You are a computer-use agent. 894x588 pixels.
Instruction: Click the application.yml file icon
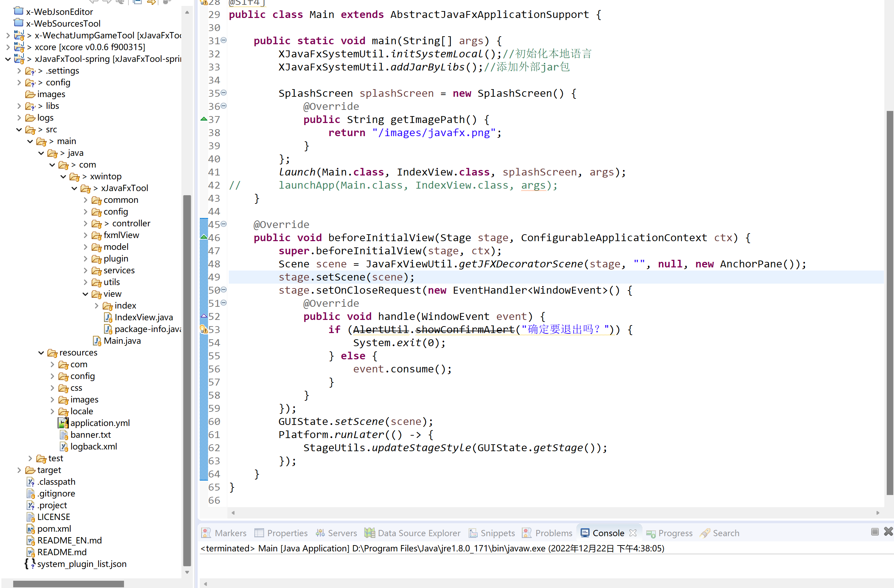point(64,423)
